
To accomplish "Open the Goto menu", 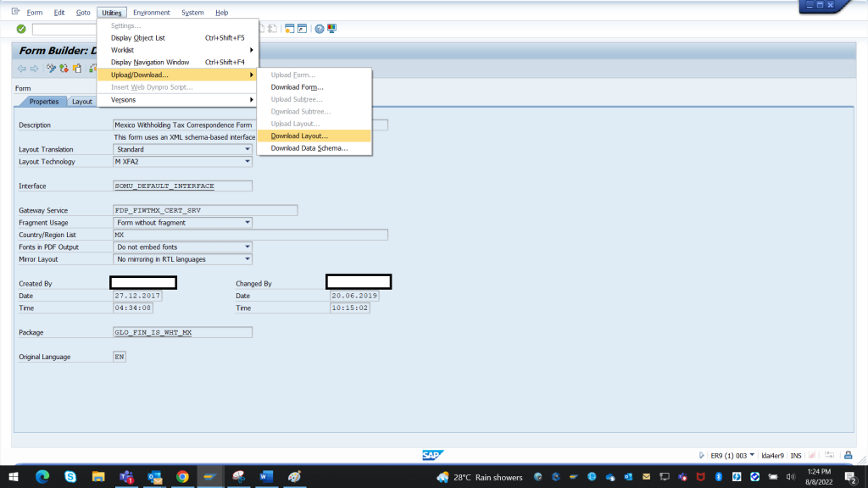I will pos(83,12).
